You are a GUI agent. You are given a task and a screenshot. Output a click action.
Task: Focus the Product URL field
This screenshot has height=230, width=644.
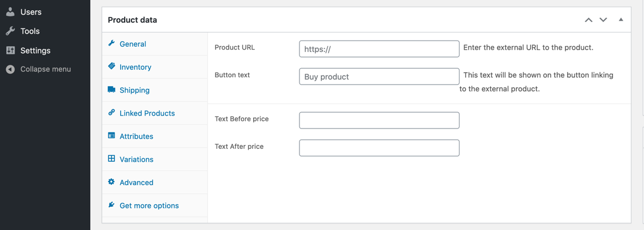click(x=379, y=49)
